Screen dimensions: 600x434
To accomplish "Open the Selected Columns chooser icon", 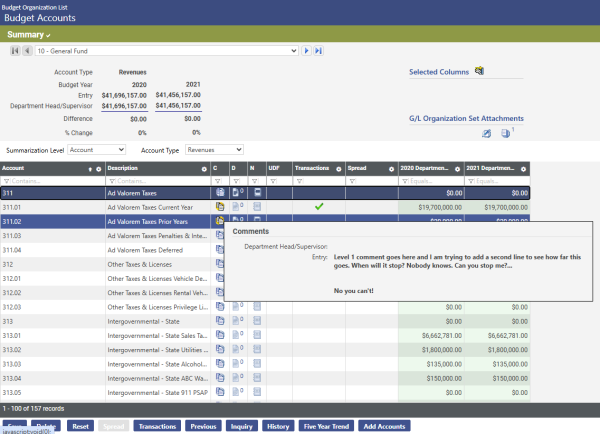I will pyautogui.click(x=479, y=71).
